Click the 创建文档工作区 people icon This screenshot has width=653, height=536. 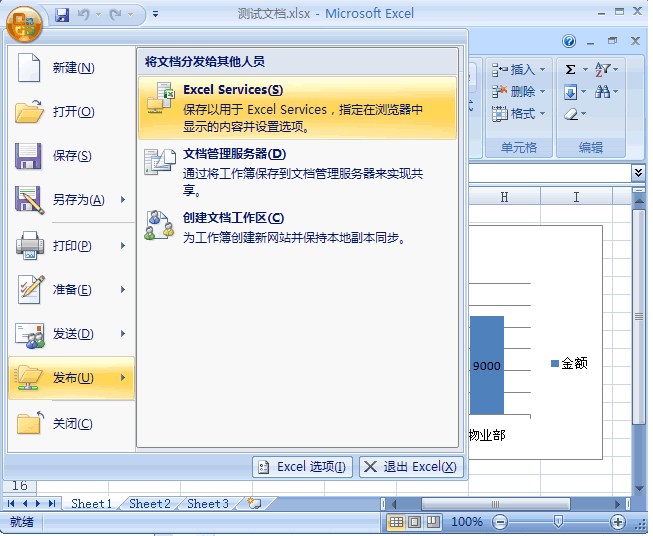click(x=159, y=225)
